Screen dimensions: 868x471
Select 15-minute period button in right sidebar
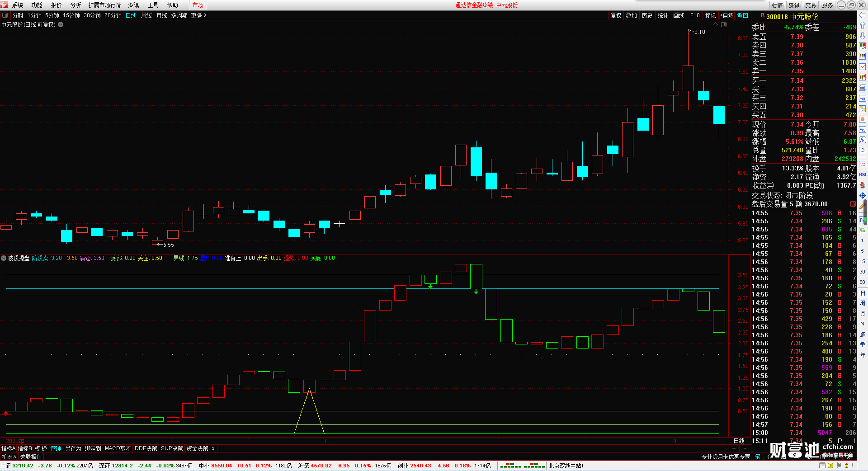863,261
